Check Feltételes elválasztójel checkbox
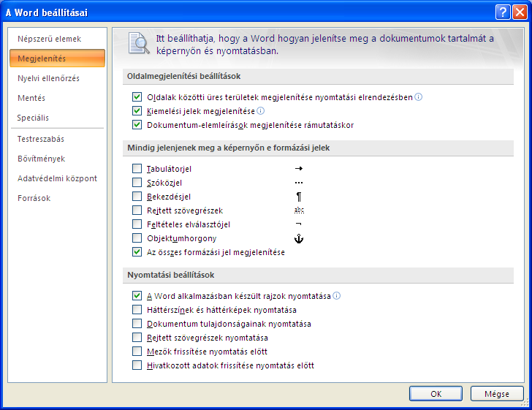The image size is (532, 410). tap(137, 224)
